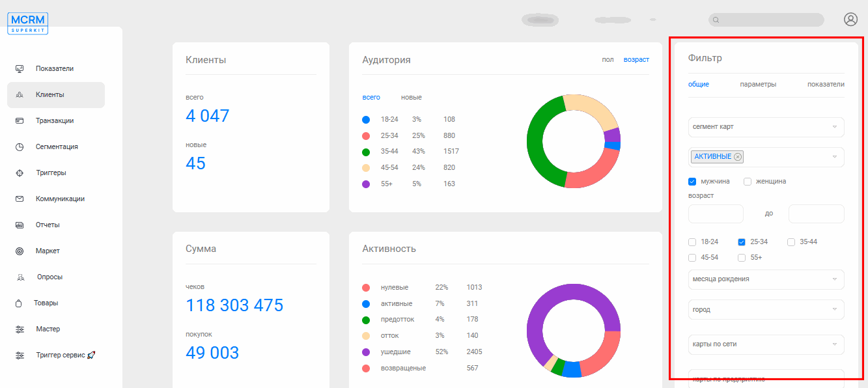
Task: Expand the сегмент карт dropdown
Action: click(766, 127)
